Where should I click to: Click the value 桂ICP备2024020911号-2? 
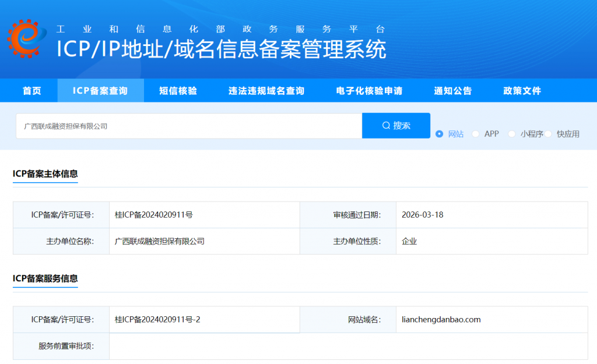157,320
